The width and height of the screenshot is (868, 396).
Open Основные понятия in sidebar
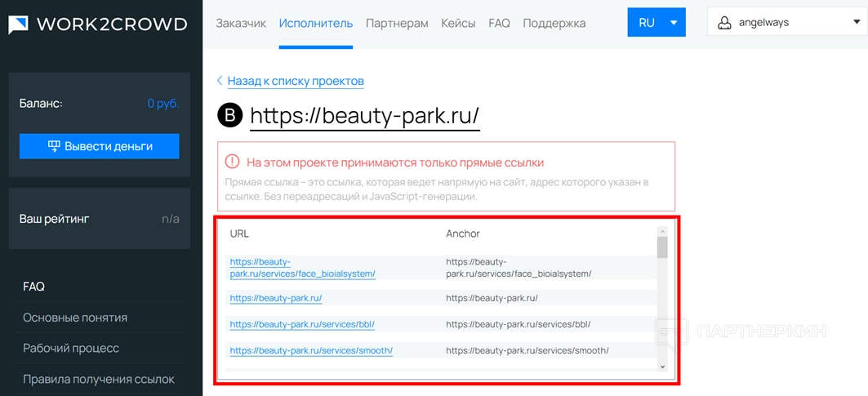(x=75, y=318)
